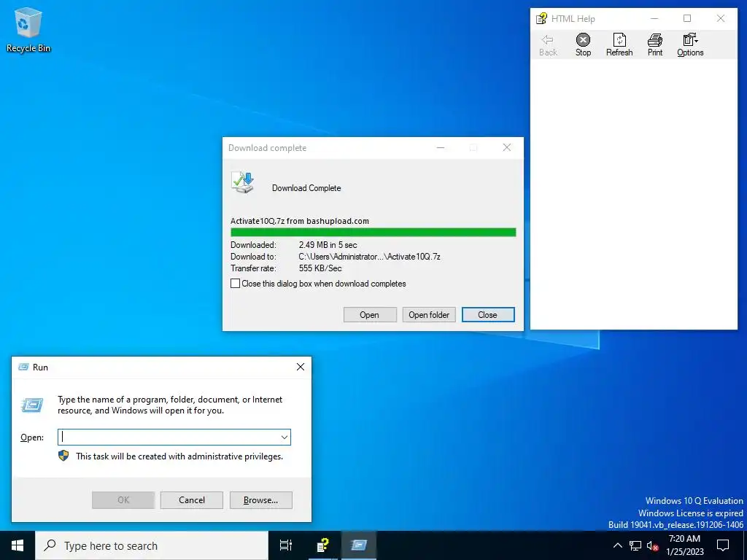747x560 pixels.
Task: Select Run dialog taskbar button
Action: (x=359, y=545)
